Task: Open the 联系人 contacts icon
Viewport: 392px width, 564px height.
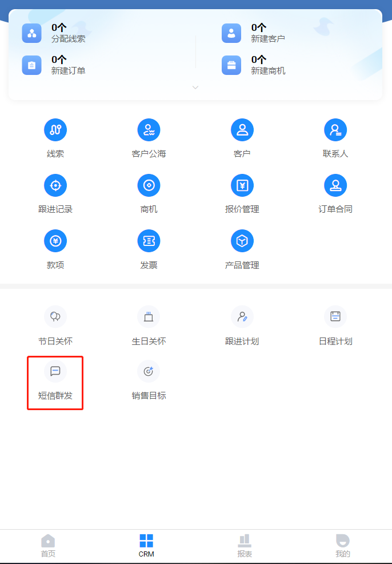Action: pos(335,130)
